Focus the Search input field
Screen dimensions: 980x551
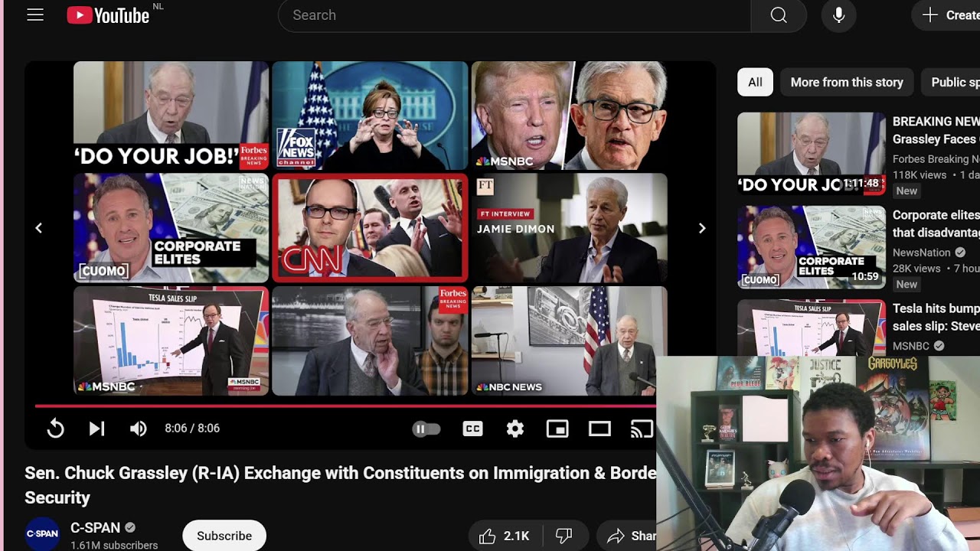[514, 15]
